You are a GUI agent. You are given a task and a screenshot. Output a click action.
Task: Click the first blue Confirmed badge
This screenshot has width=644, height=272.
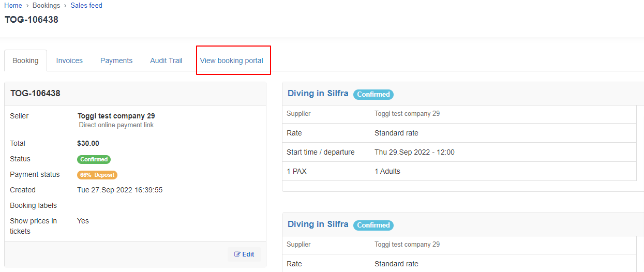pos(373,94)
